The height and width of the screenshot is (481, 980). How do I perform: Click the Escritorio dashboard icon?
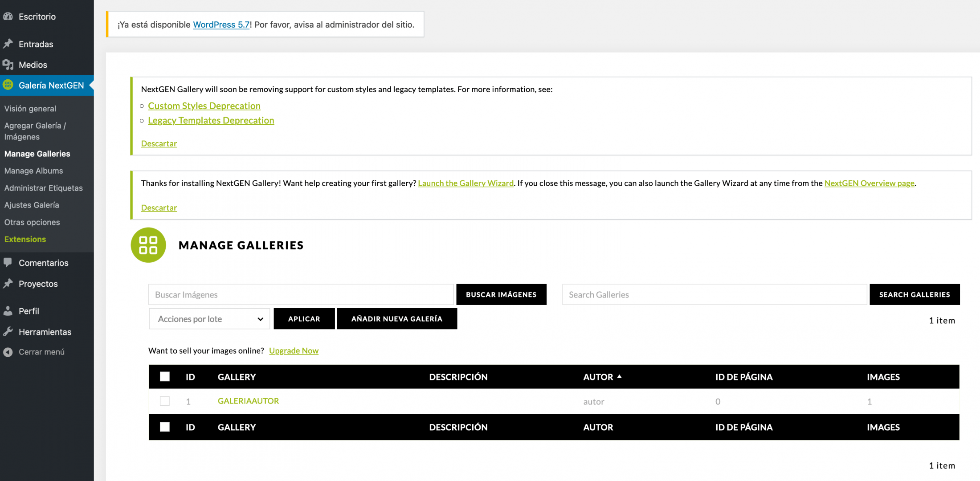click(x=8, y=16)
